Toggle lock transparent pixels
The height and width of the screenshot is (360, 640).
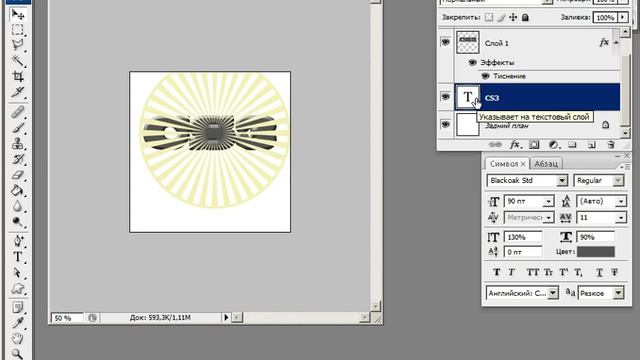pos(489,17)
